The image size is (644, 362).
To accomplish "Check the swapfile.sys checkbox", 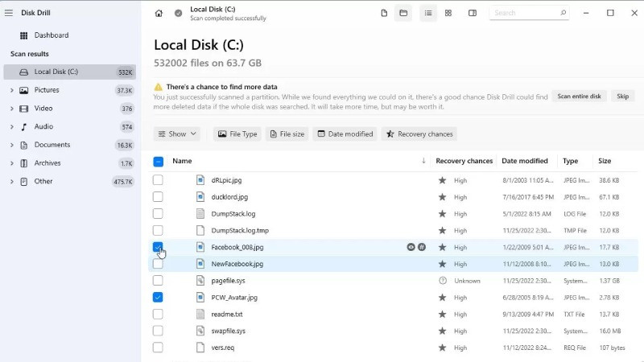I will (158, 331).
